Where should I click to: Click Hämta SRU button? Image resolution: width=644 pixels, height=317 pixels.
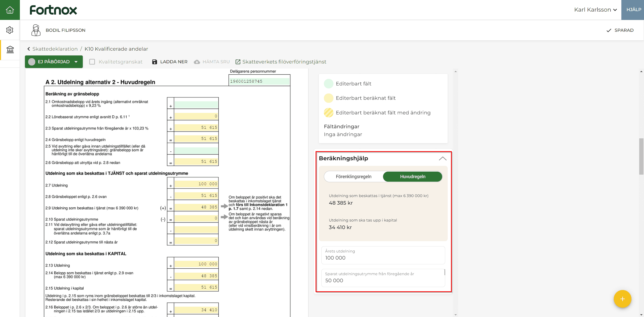[212, 62]
